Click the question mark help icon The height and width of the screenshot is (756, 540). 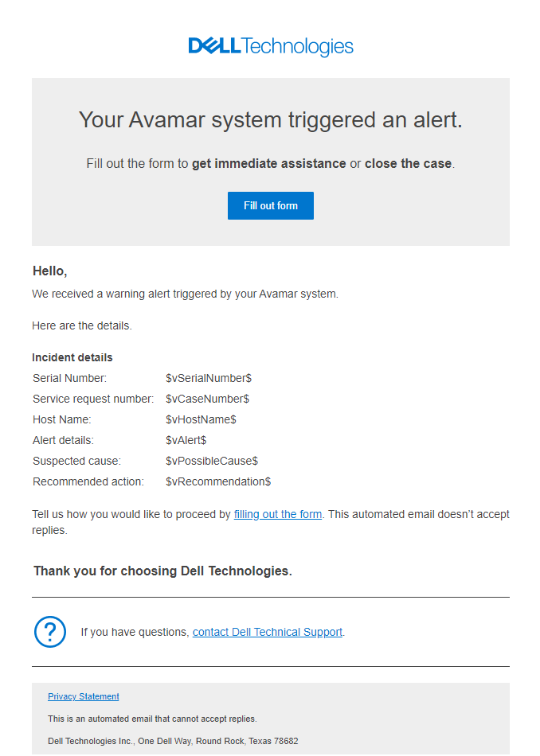[x=49, y=632]
